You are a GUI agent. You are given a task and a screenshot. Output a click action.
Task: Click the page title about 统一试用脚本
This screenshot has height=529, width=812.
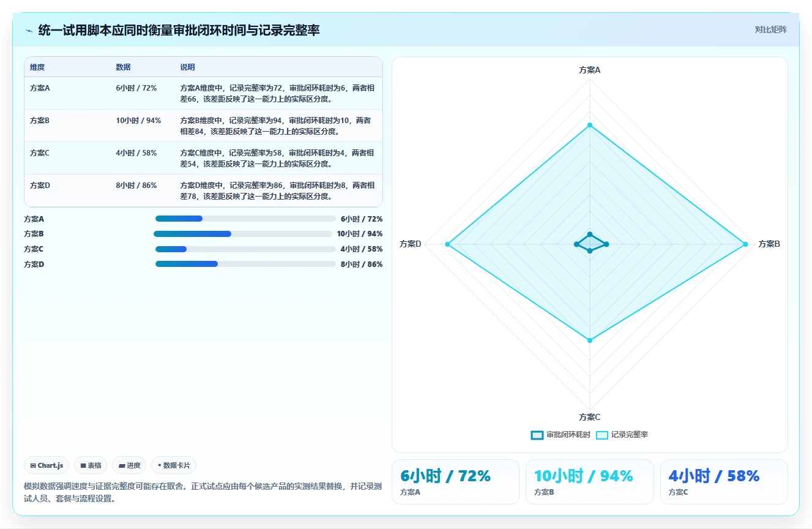coord(179,30)
